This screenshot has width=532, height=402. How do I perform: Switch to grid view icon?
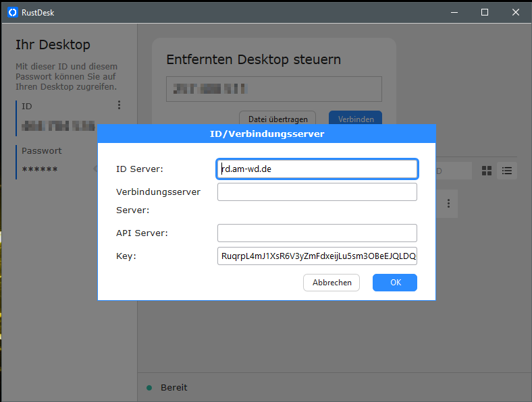coord(487,171)
